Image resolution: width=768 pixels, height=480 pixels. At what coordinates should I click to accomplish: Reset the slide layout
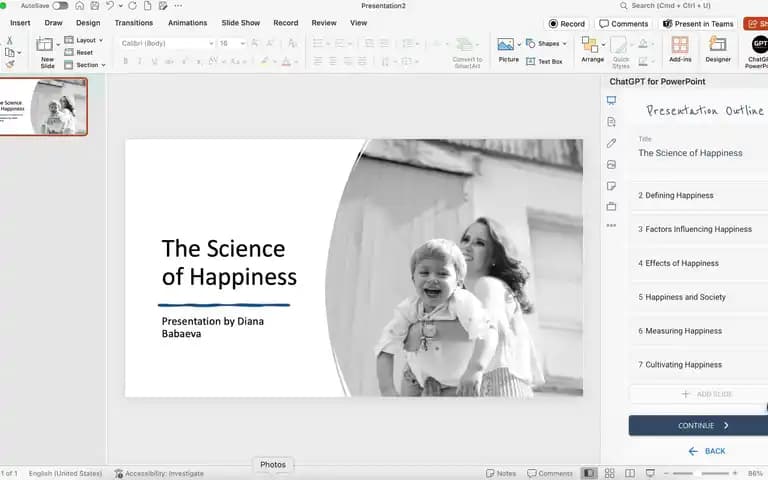(x=79, y=52)
